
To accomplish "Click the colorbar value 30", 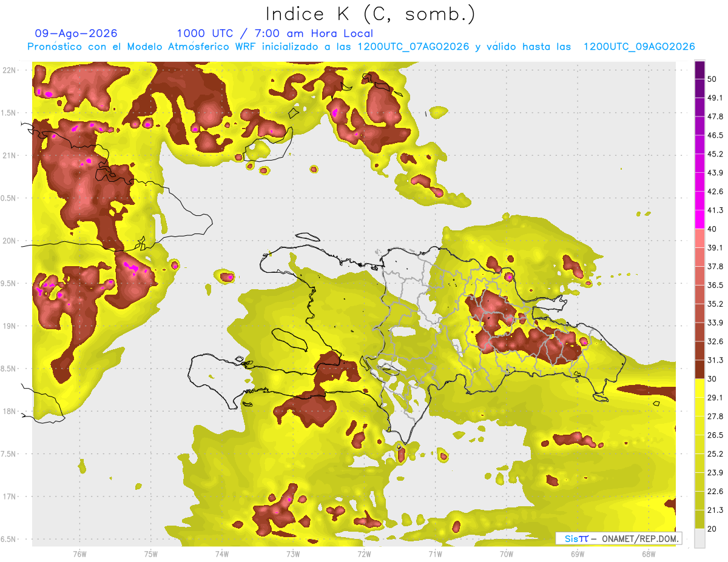I will click(712, 379).
